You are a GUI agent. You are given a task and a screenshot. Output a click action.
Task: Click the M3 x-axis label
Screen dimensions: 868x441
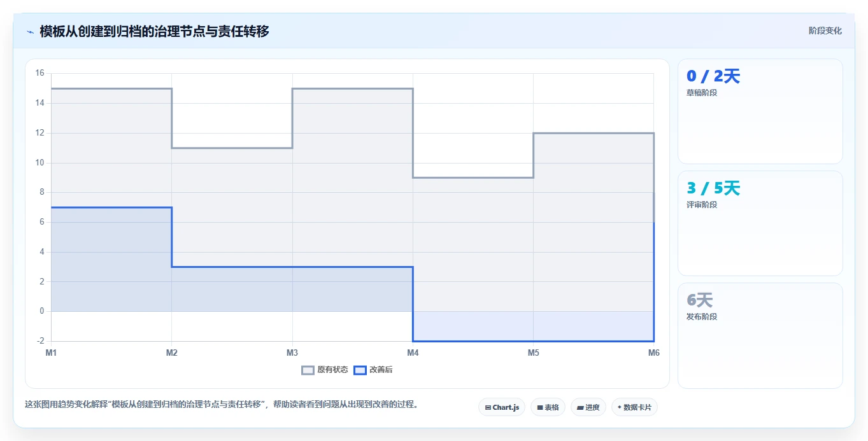tap(292, 353)
